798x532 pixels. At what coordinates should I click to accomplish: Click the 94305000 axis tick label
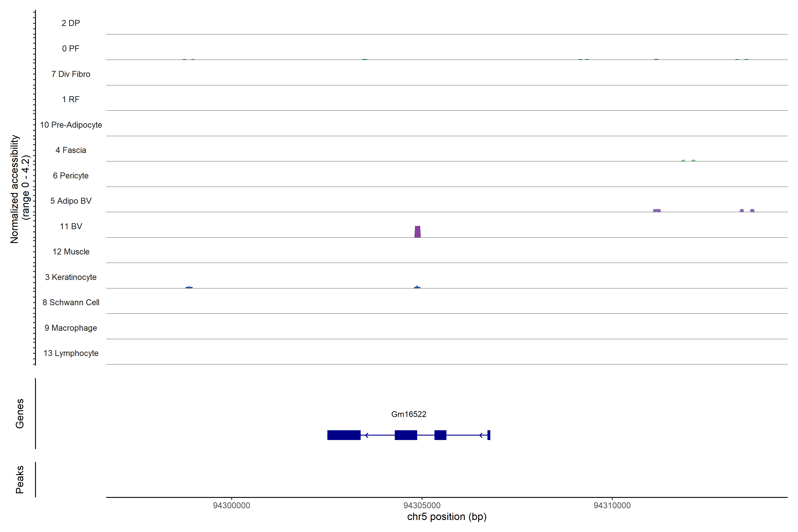pyautogui.click(x=422, y=505)
